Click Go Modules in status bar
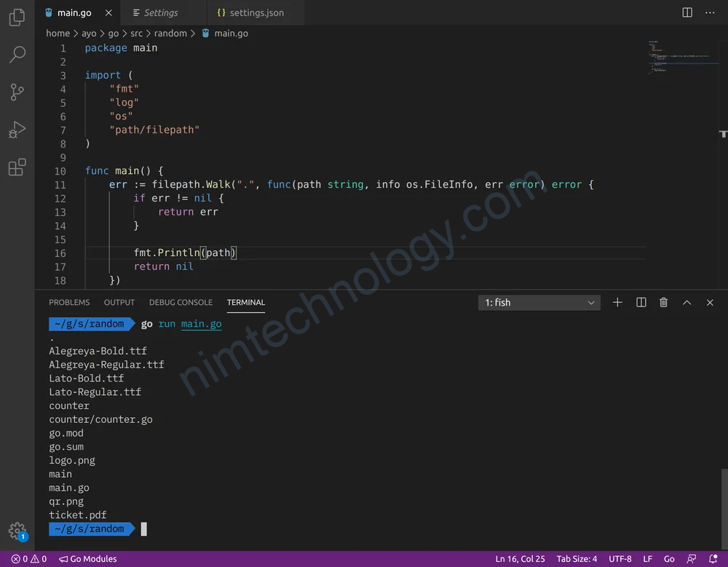728x567 pixels. pyautogui.click(x=88, y=559)
